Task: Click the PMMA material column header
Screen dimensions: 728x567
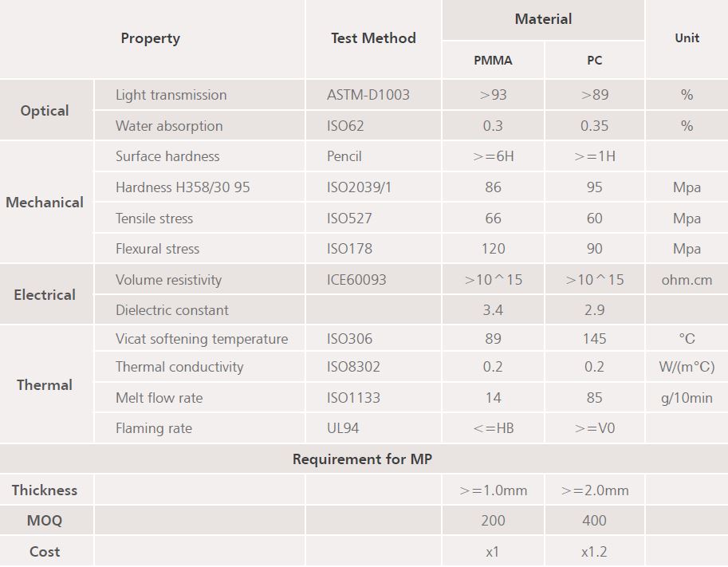Action: 493,61
